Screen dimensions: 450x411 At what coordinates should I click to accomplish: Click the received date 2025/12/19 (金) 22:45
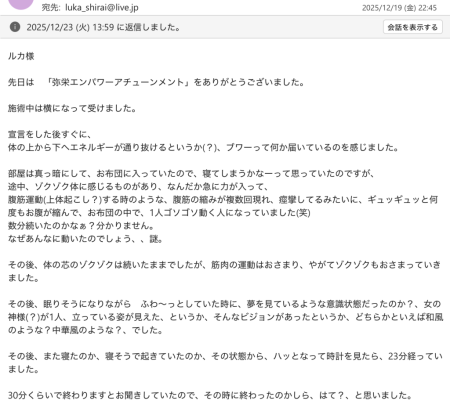(x=399, y=8)
